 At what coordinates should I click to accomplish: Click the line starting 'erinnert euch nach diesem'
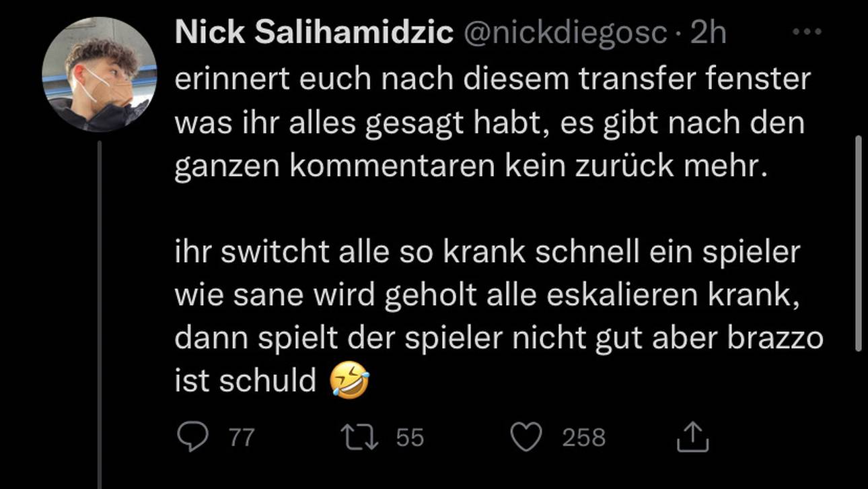[x=493, y=81]
